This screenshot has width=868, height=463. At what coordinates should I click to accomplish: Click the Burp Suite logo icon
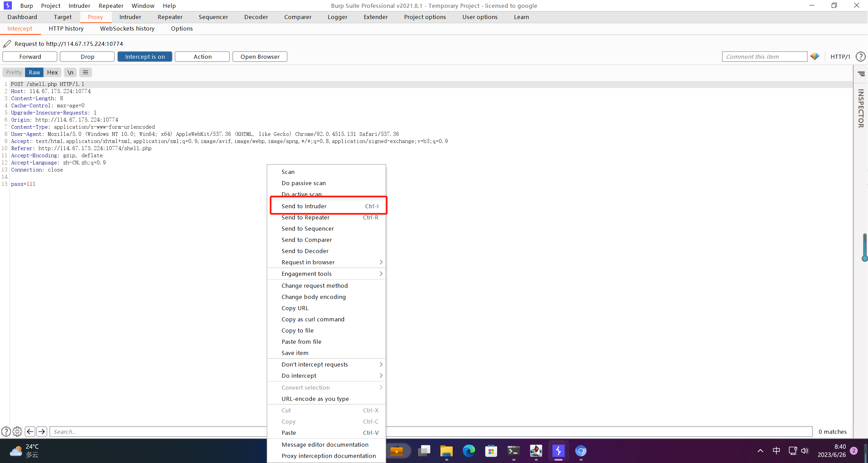click(x=7, y=5)
